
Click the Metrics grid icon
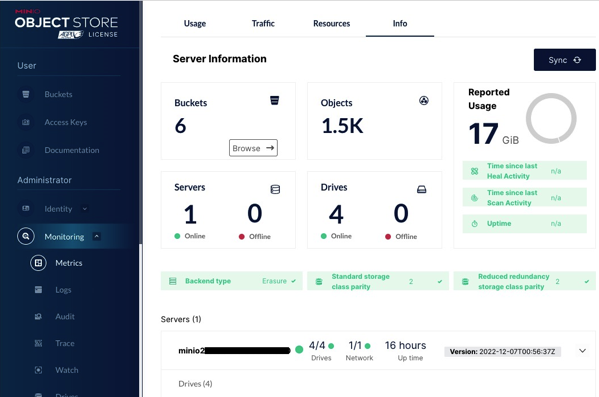point(38,263)
